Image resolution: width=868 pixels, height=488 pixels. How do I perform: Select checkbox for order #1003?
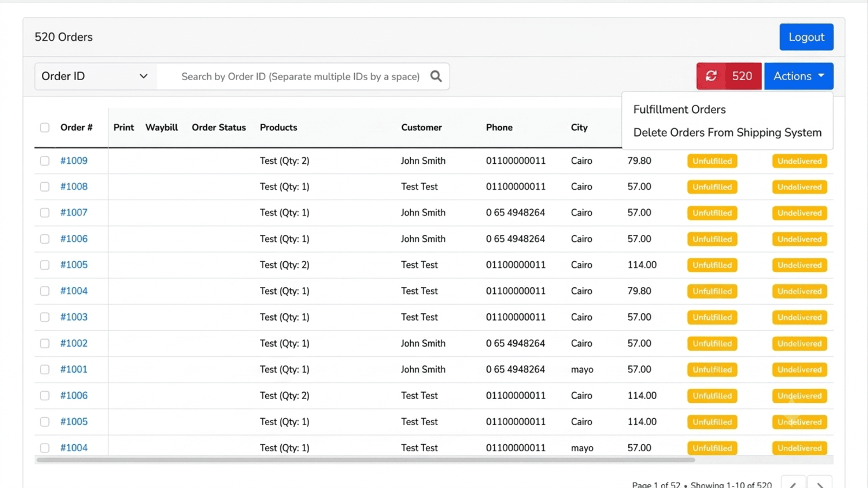click(44, 317)
